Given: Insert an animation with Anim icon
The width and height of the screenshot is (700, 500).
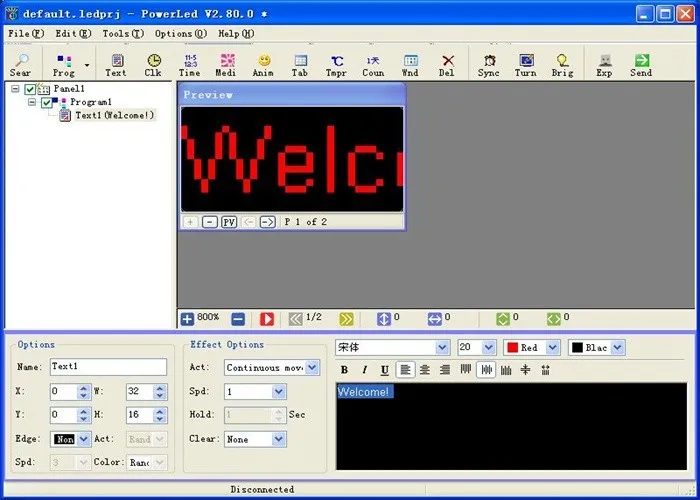Looking at the screenshot, I should (263, 65).
